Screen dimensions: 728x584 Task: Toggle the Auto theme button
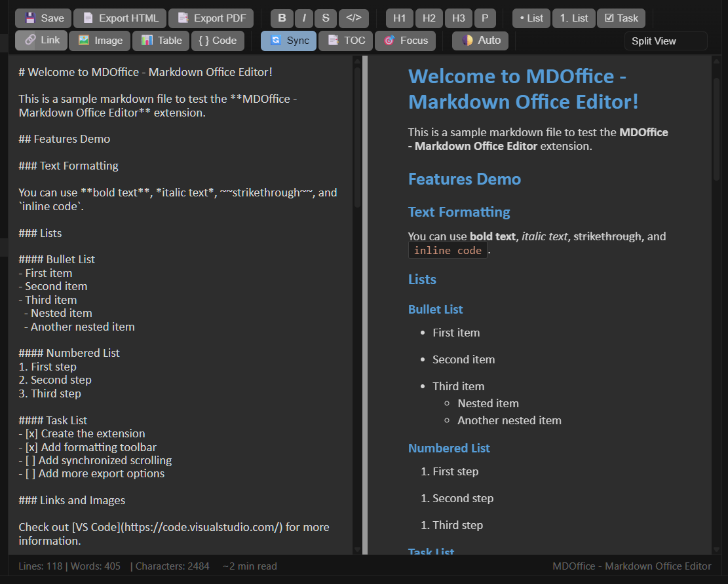coord(480,41)
